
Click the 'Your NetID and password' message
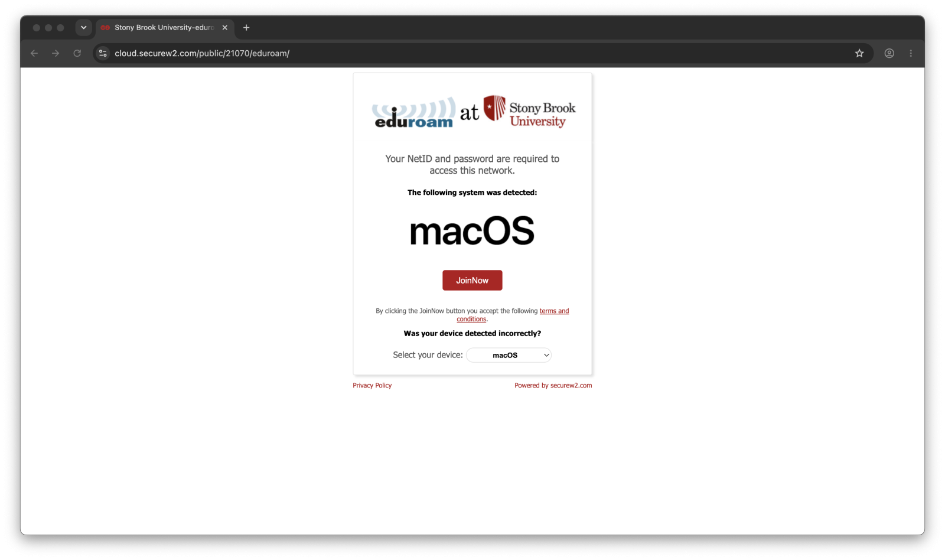pos(472,165)
